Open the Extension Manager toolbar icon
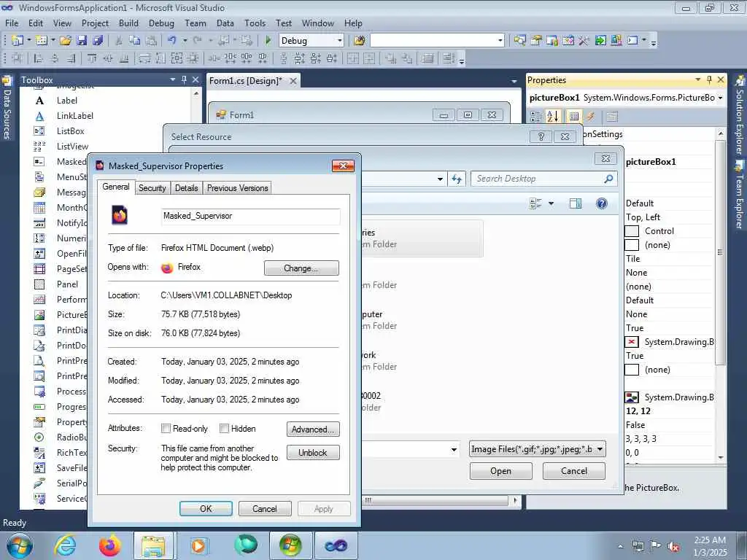Image resolution: width=747 pixels, height=560 pixels. click(616, 41)
